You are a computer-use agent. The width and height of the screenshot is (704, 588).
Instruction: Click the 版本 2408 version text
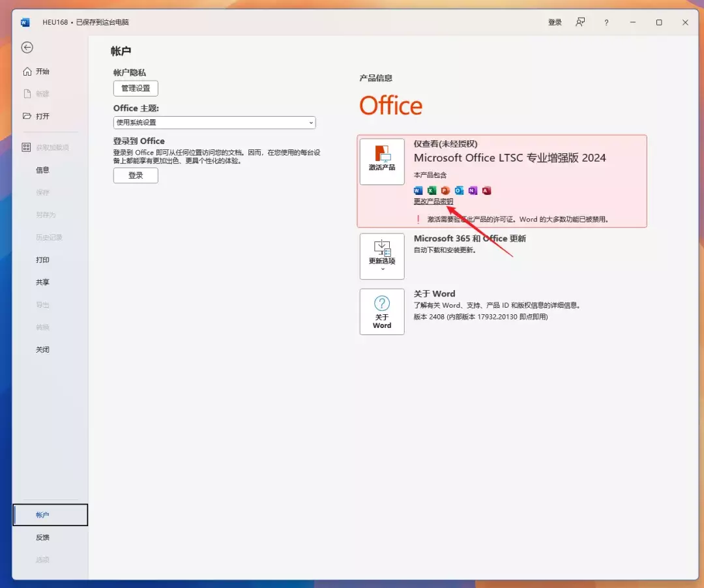(480, 317)
